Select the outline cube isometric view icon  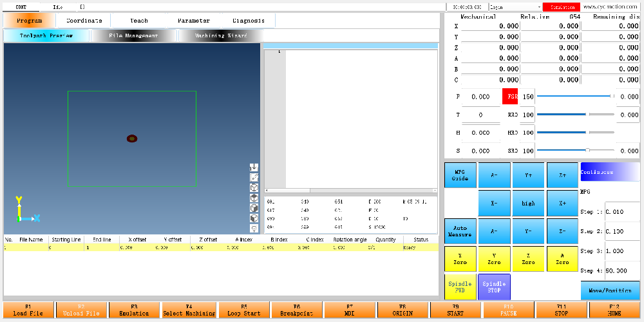pos(254,187)
